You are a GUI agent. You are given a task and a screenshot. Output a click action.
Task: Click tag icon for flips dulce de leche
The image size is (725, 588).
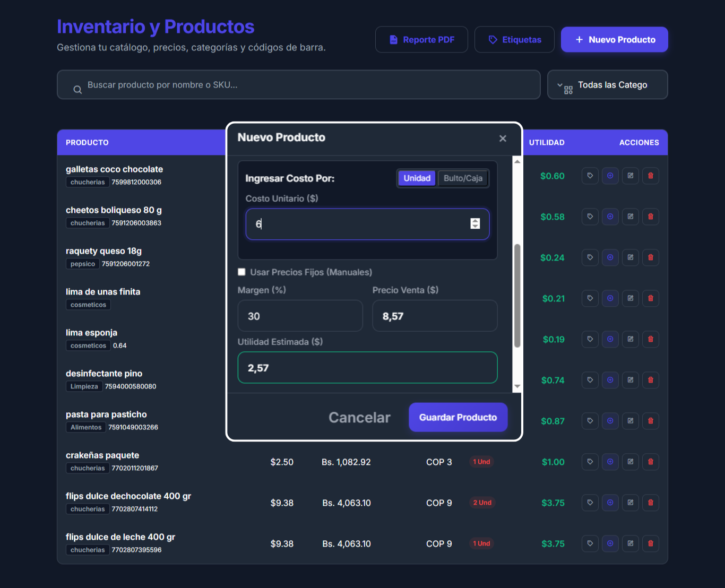click(590, 543)
